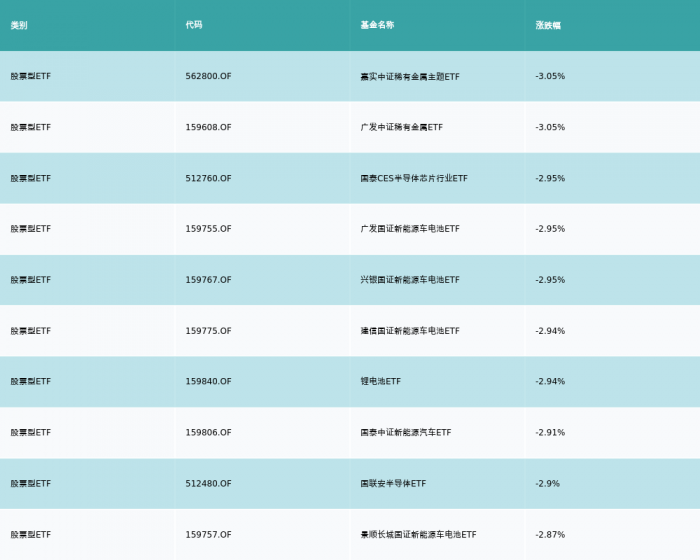Screen dimensions: 700x560
Task: Select the 锂电池ETF fund name
Action: tap(381, 381)
